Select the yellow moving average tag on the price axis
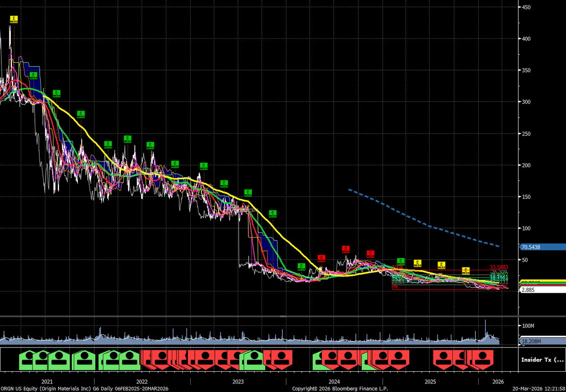Screen dimensions: 566x392 coord(542,281)
